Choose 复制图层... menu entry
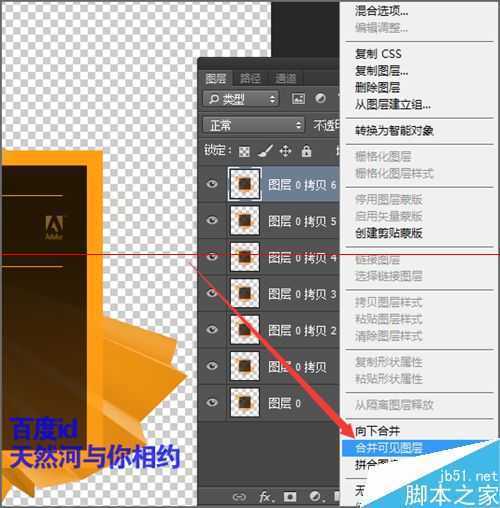Screen dimensions: 500x508 [381, 71]
